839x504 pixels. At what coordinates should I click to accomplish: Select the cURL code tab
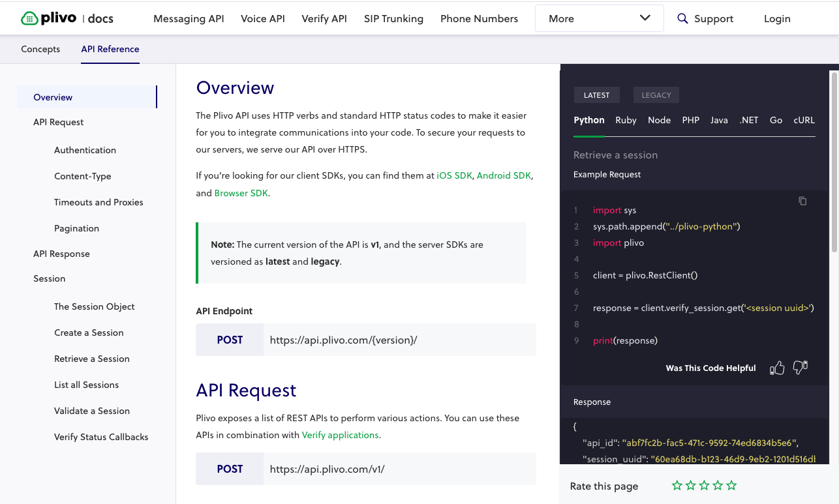pyautogui.click(x=804, y=120)
